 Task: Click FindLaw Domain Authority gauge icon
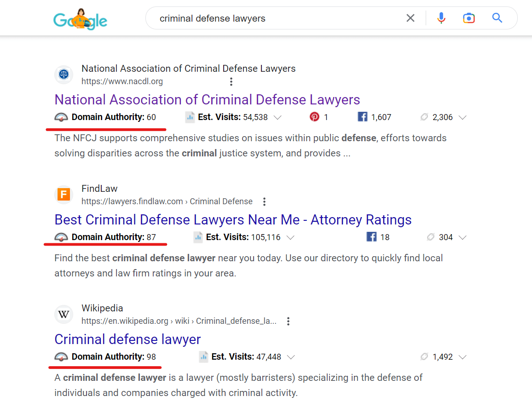(x=61, y=237)
